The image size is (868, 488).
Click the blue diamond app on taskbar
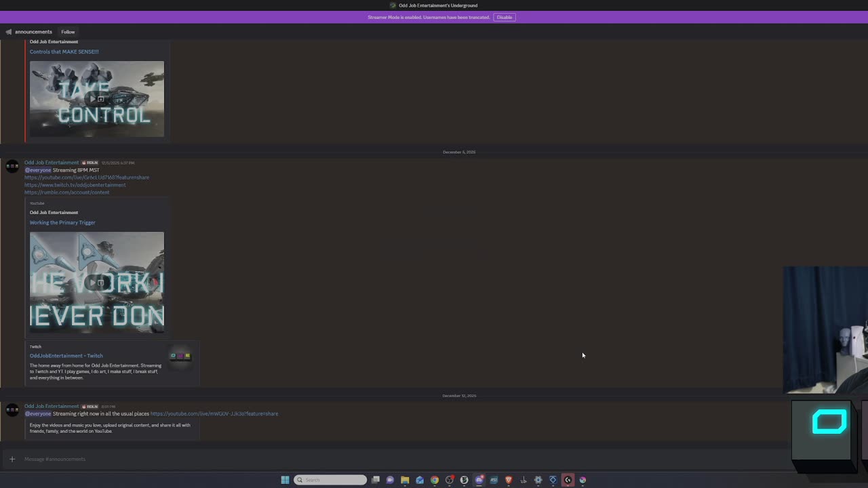pos(553,480)
